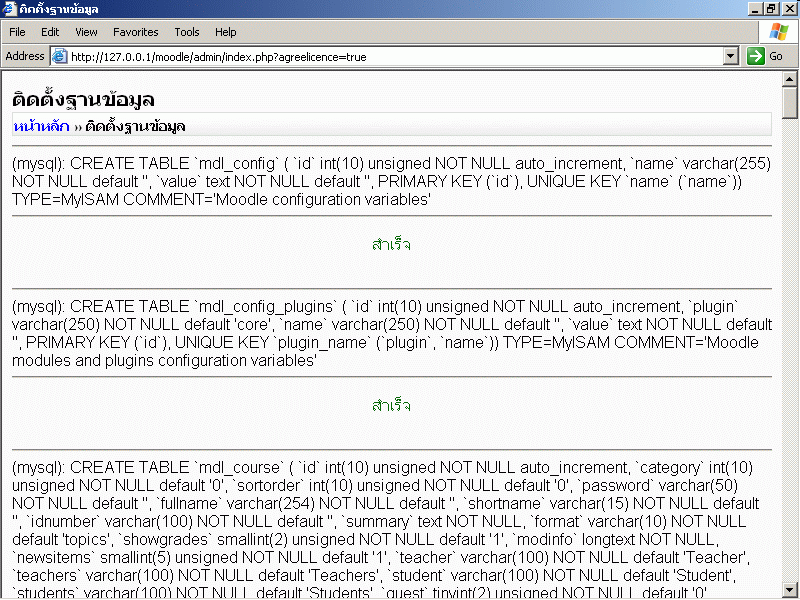Image resolution: width=800 pixels, height=600 pixels.
Task: Click the scrollbar down arrow
Action: [x=790, y=590]
